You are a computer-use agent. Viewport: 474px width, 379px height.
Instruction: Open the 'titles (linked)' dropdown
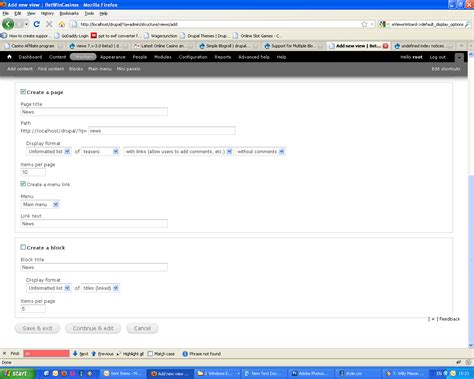(x=100, y=288)
